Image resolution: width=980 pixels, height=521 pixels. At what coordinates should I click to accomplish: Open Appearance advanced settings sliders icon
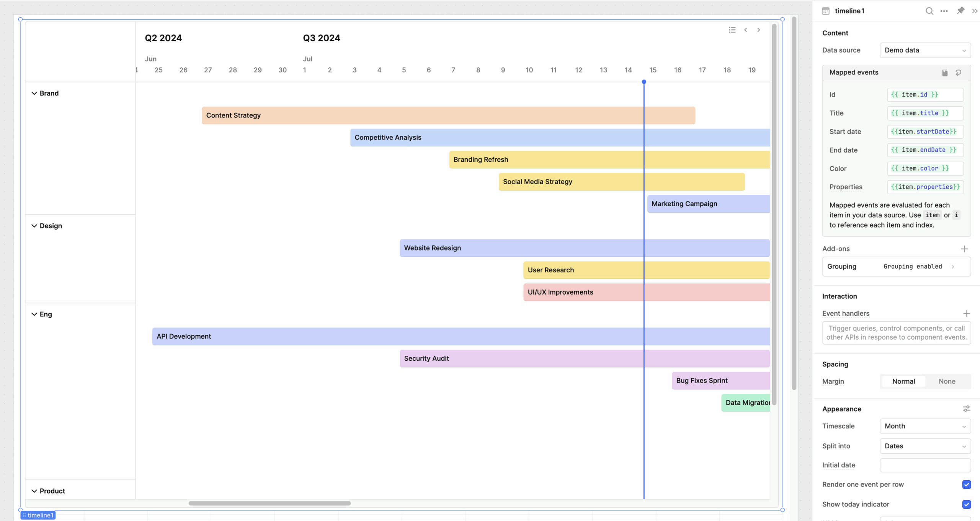click(966, 409)
